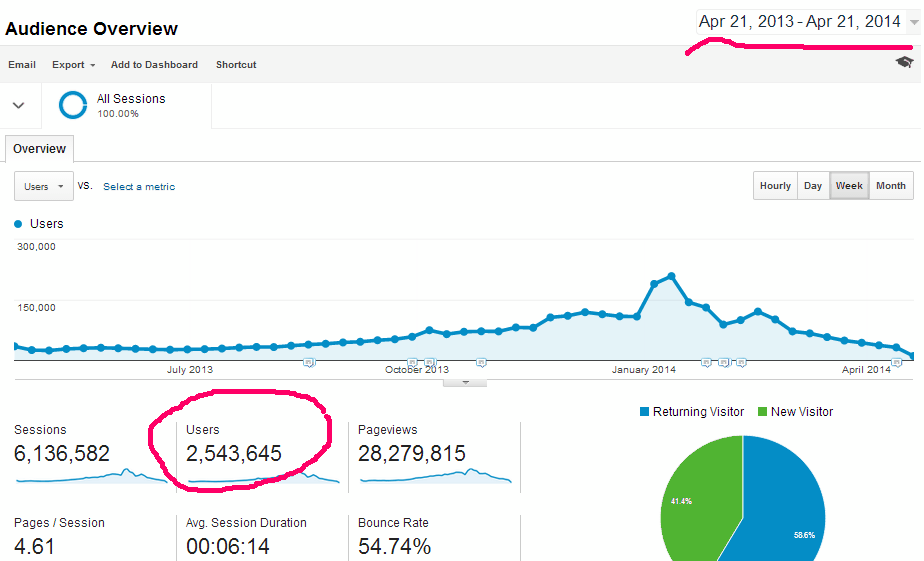Expand the annotations drawer arrow below chart
This screenshot has height=561, width=924.
[x=465, y=382]
